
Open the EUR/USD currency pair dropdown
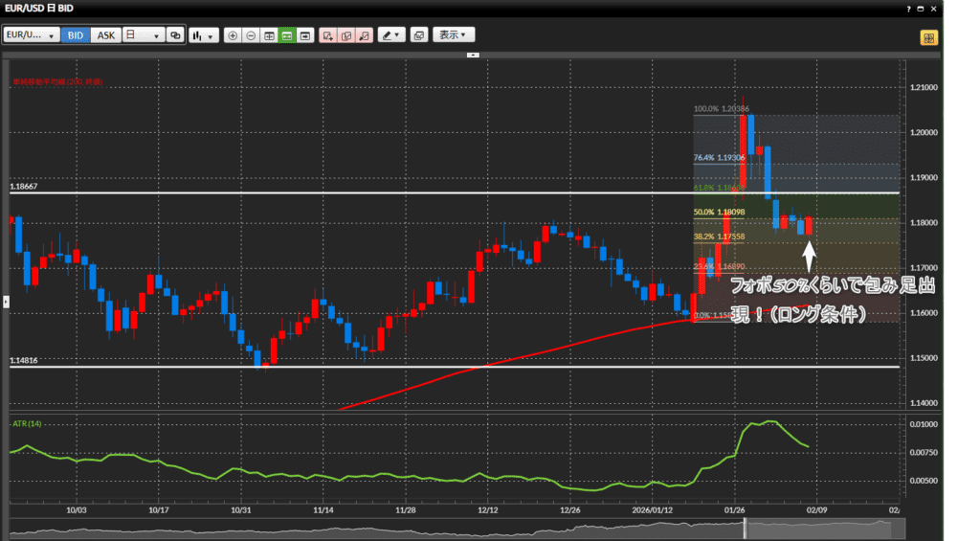click(31, 35)
